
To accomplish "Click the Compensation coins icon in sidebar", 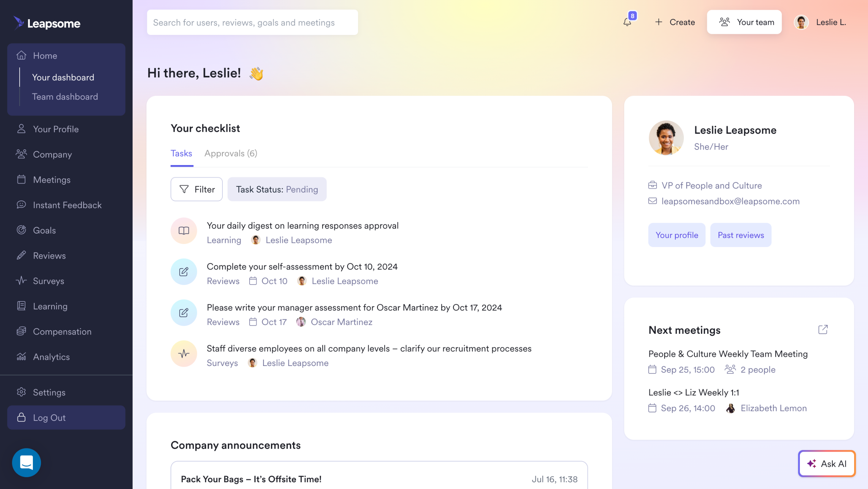I will [21, 331].
